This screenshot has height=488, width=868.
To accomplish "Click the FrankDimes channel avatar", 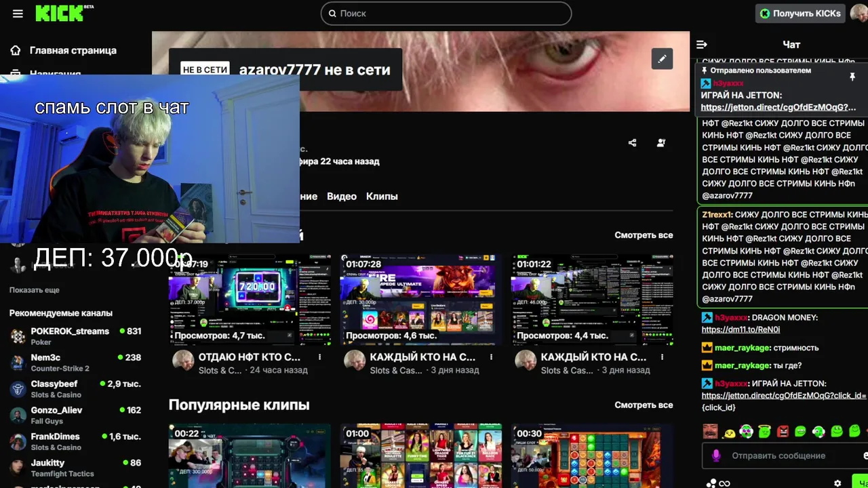I will (18, 442).
